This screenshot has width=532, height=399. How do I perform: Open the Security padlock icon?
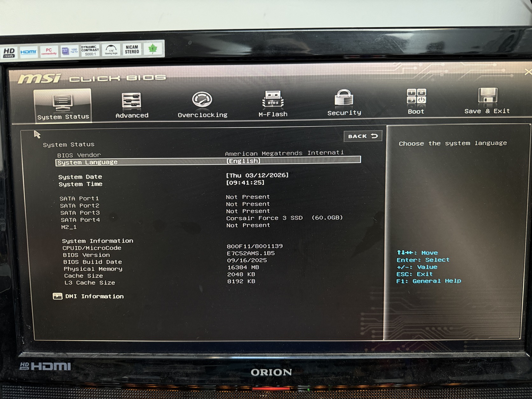pos(344,98)
